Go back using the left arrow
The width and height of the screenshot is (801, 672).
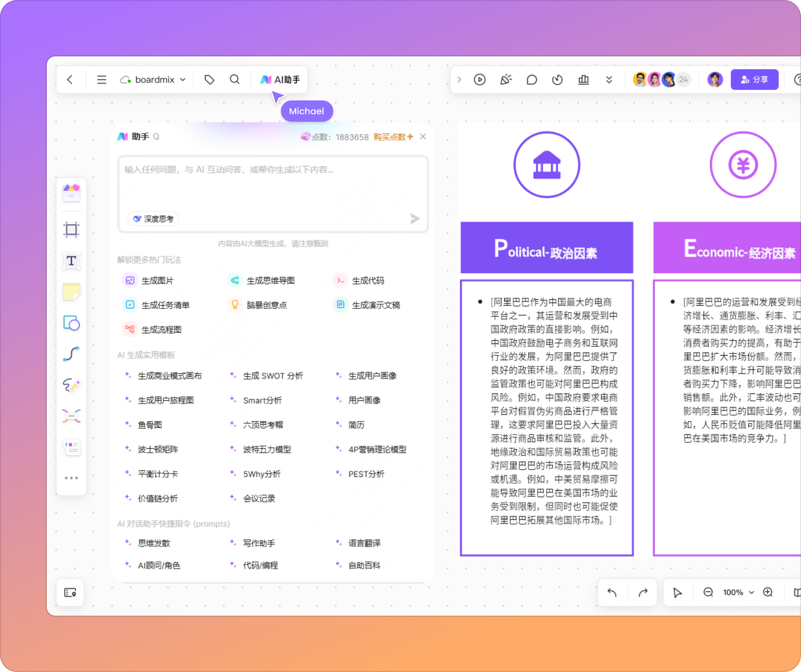click(x=70, y=80)
